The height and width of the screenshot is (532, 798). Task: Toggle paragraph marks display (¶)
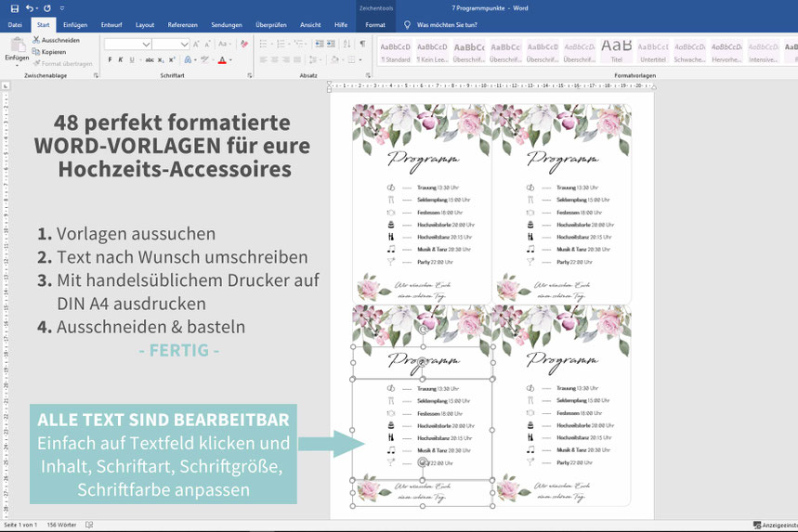[x=361, y=44]
